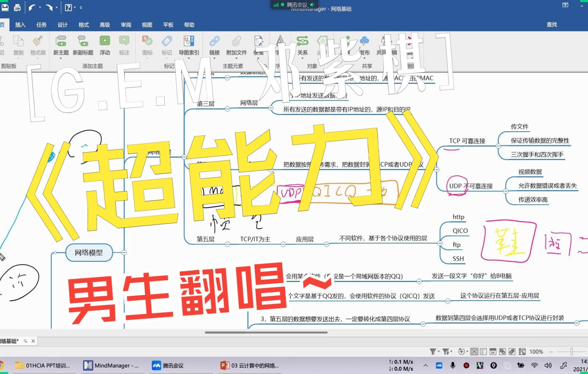Click the first filter funnel icon
The width and height of the screenshot is (588, 374).
433,351
